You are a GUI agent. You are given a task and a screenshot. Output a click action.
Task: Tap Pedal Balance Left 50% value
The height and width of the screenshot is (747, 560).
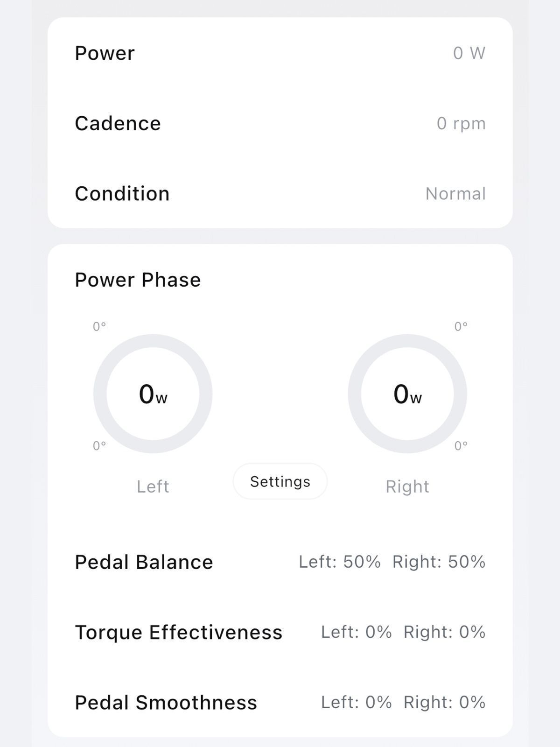click(x=340, y=562)
